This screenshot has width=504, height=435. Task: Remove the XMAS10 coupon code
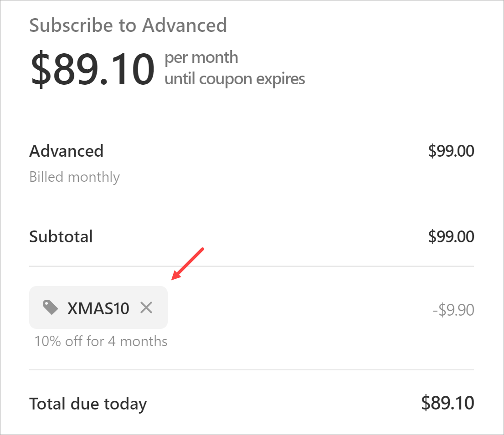pos(146,308)
